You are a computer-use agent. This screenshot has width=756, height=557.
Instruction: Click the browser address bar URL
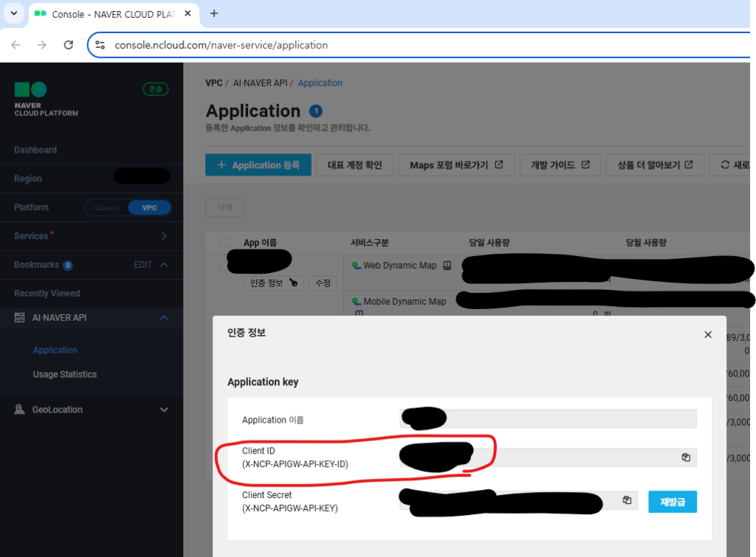click(x=221, y=45)
